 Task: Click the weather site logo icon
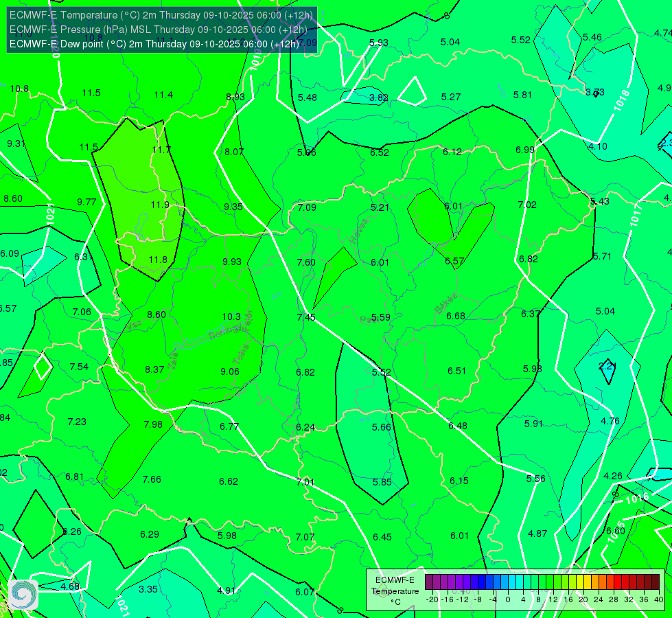pyautogui.click(x=23, y=594)
